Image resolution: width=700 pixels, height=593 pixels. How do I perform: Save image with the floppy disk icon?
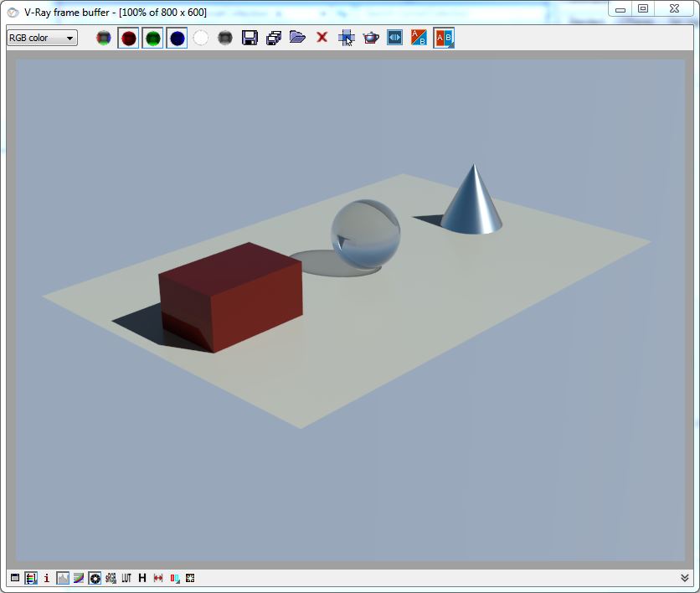click(250, 38)
